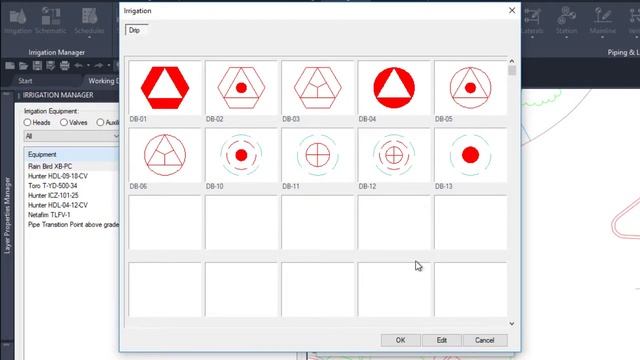Choose the DB-03 hexagon outline symbol
The height and width of the screenshot is (360, 640).
pos(318,88)
